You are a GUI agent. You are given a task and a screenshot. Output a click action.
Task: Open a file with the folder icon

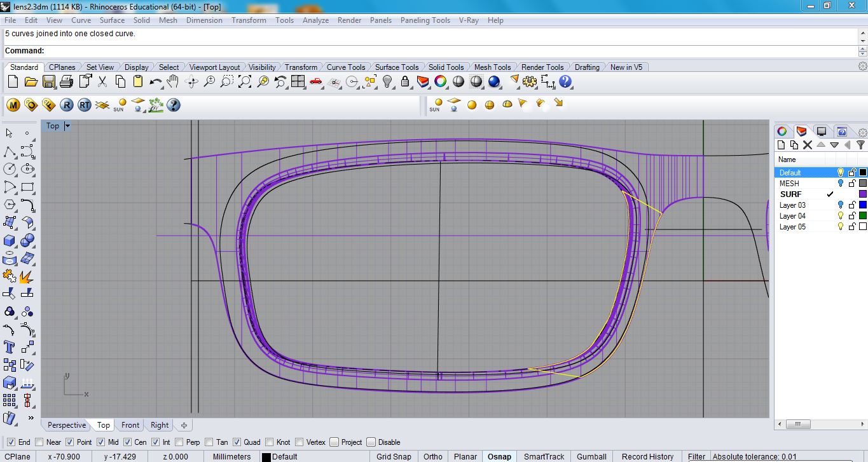click(31, 81)
